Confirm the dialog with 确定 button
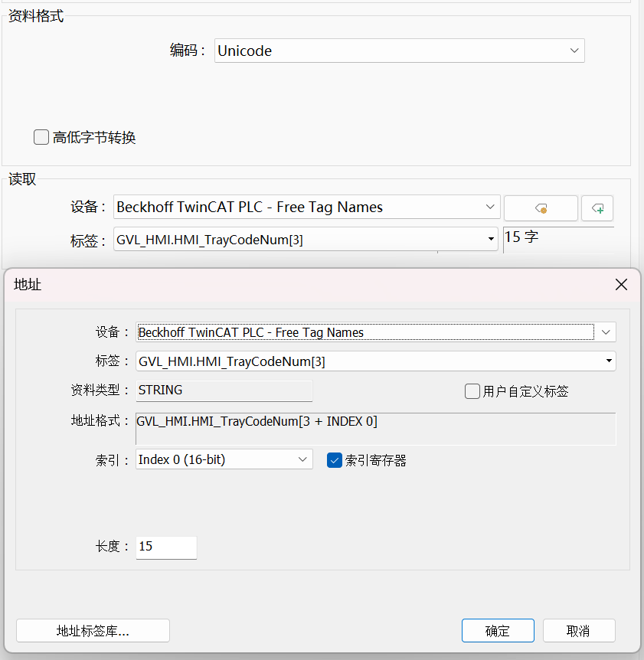Image resolution: width=644 pixels, height=660 pixels. [498, 630]
